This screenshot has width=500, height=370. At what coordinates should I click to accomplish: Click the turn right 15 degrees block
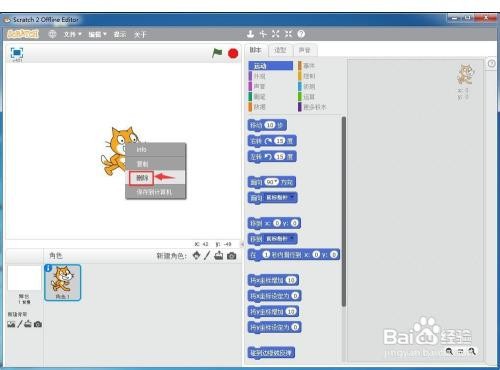[x=272, y=141]
